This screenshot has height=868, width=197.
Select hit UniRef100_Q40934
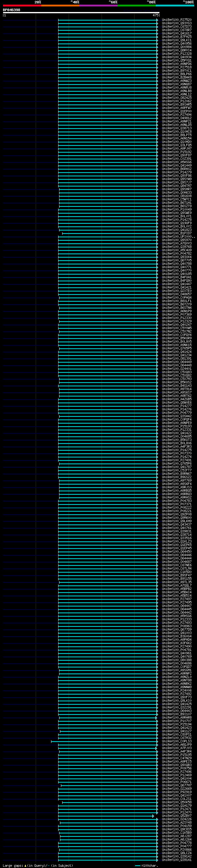pyautogui.click(x=176, y=57)
